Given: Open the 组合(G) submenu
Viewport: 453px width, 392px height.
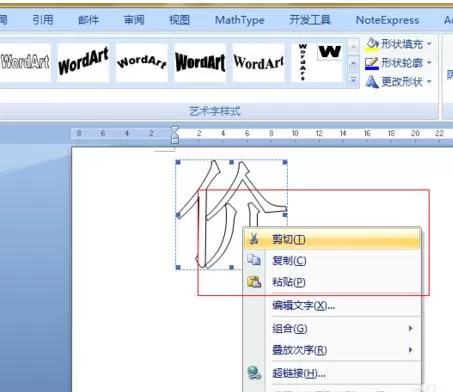Looking at the screenshot, I should point(332,329).
